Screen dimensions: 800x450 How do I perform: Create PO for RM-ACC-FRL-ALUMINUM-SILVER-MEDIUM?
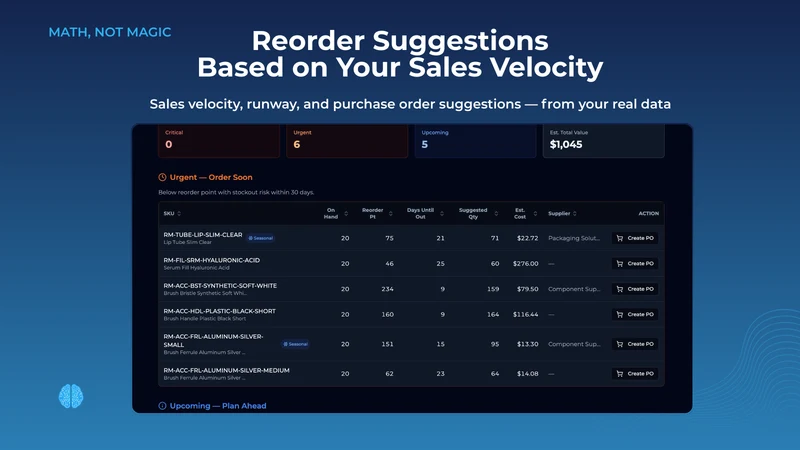tap(635, 374)
